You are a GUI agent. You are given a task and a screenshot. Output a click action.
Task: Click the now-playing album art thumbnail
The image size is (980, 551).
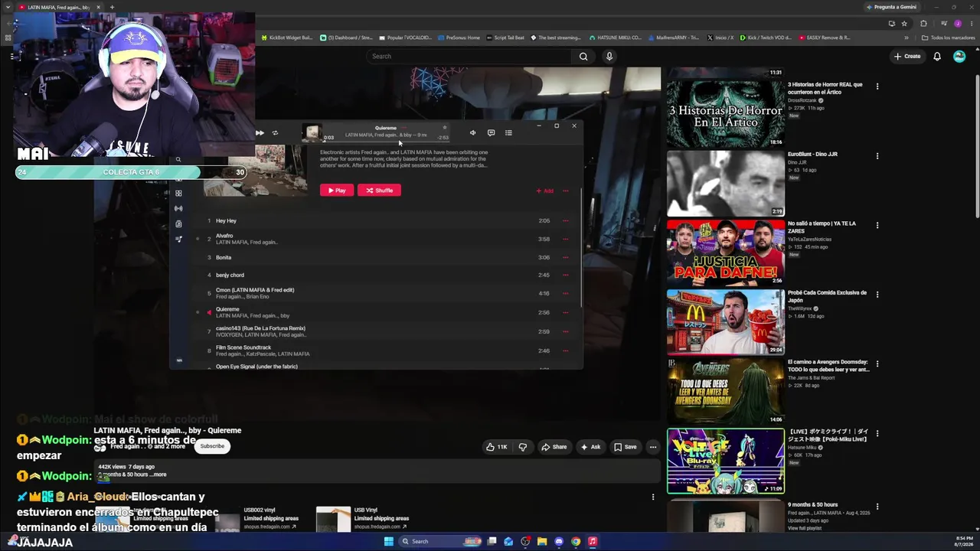(x=312, y=133)
